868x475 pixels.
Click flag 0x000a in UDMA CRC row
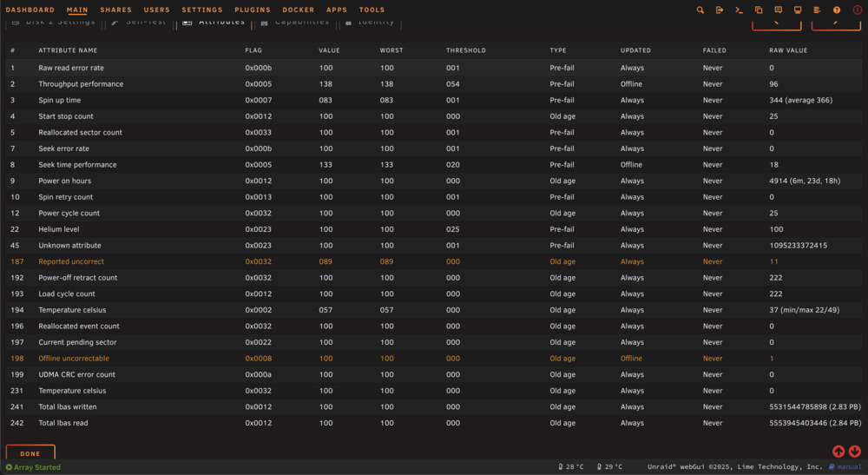coord(258,375)
